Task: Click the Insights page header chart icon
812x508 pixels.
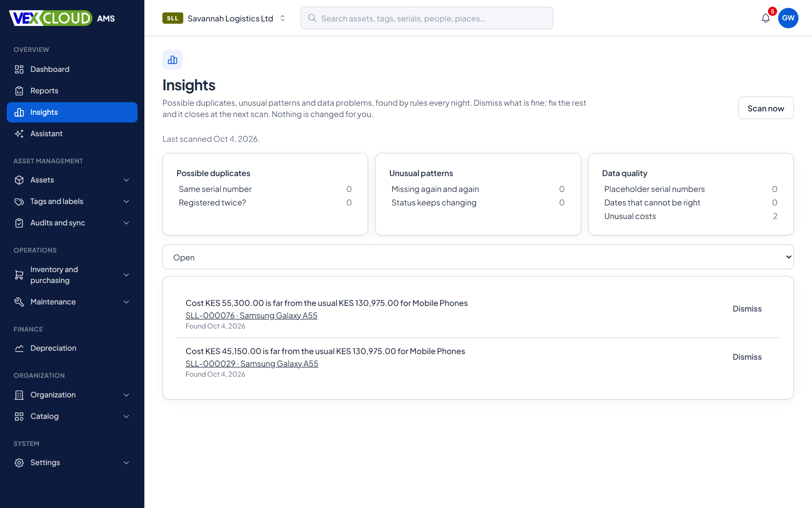Action: point(173,60)
